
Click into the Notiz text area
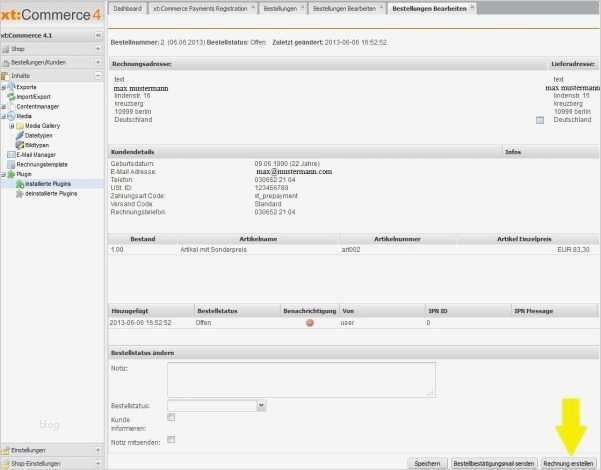[301, 380]
